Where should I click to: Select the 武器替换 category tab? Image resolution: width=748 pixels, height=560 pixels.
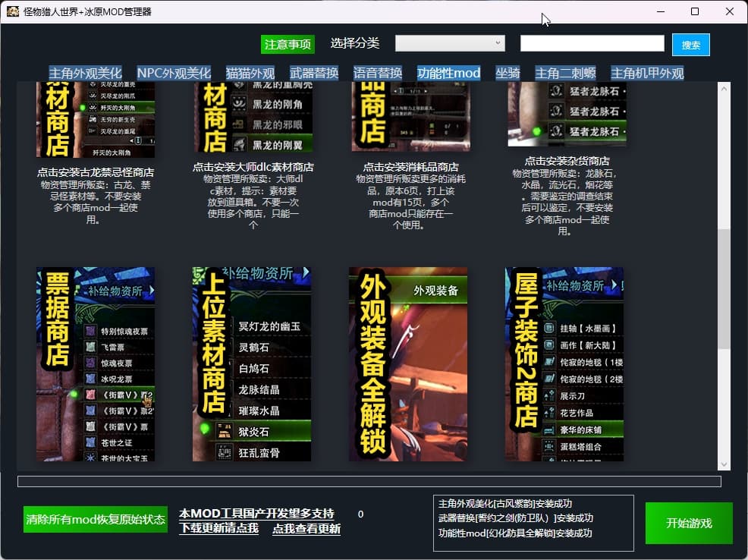[314, 73]
